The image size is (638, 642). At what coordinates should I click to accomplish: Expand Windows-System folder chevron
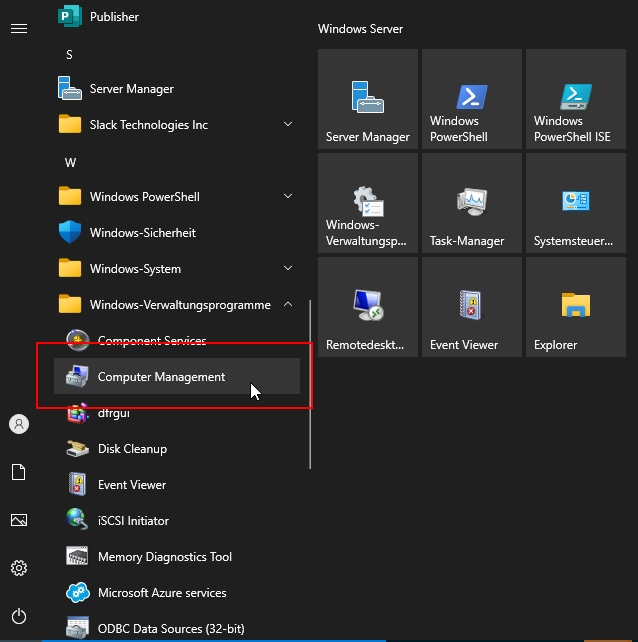(x=288, y=268)
